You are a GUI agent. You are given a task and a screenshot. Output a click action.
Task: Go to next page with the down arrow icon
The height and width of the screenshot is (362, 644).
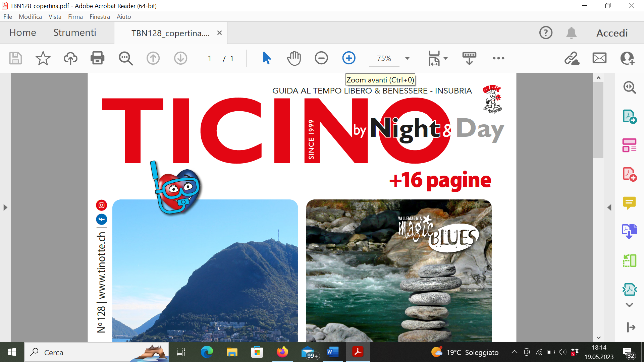click(x=180, y=58)
